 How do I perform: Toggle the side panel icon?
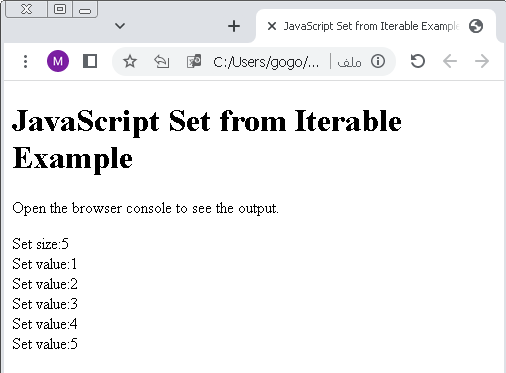point(90,61)
